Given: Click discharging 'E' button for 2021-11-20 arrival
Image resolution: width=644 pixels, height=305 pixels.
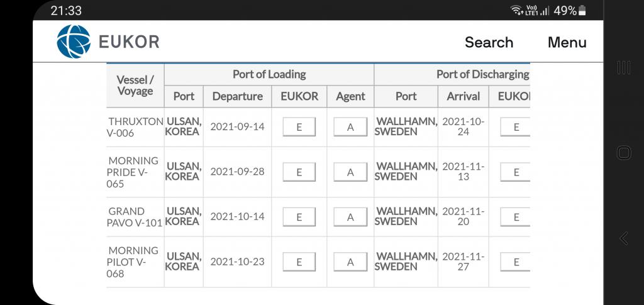Looking at the screenshot, I should [x=515, y=217].
